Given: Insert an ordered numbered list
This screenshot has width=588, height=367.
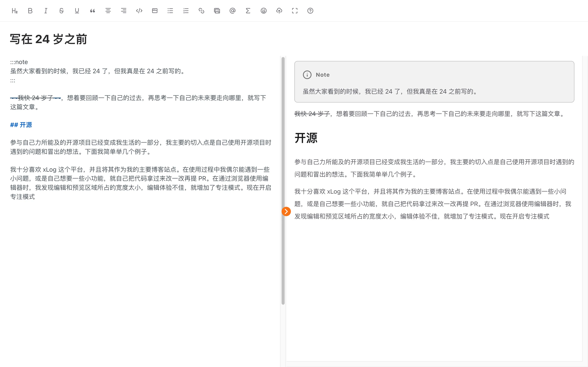Looking at the screenshot, I should point(186,11).
